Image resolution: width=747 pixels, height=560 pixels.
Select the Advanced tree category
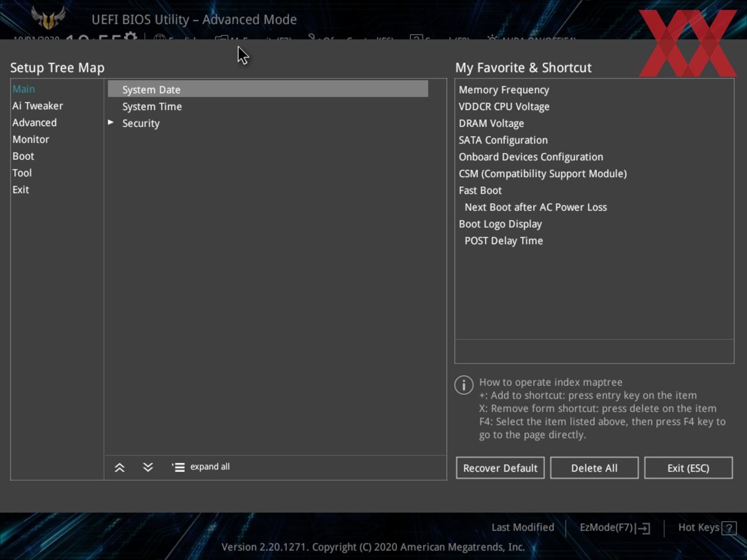coord(34,122)
